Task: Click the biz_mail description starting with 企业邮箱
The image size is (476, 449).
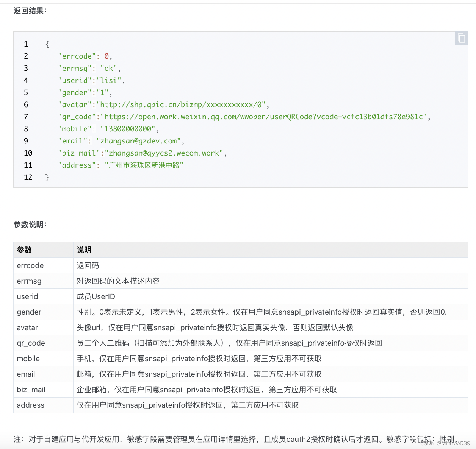Action: click(x=207, y=390)
